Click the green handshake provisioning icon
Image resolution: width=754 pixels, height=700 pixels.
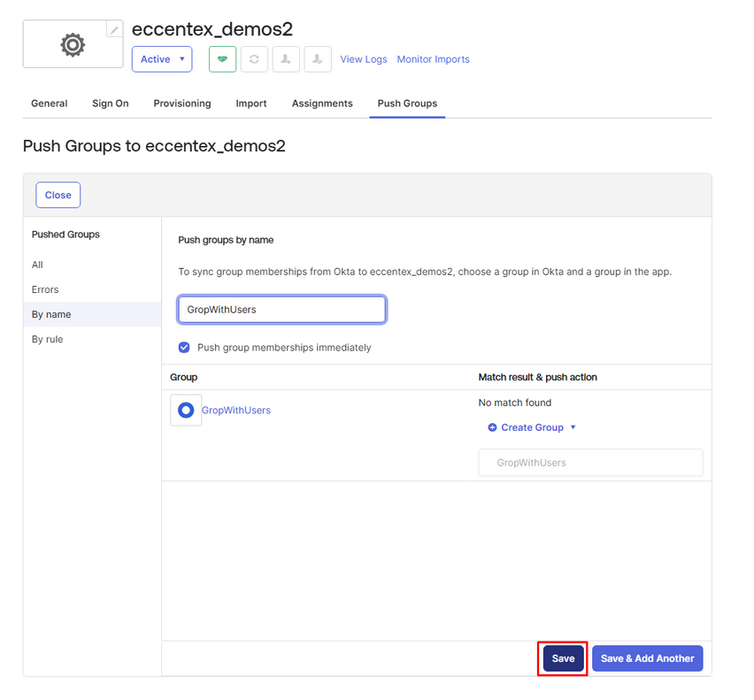click(223, 59)
